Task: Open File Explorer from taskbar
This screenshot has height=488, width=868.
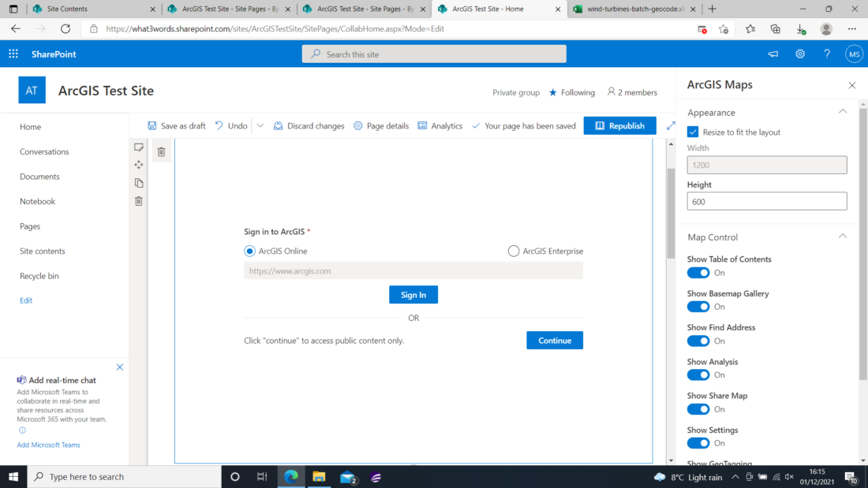Action: pos(319,476)
